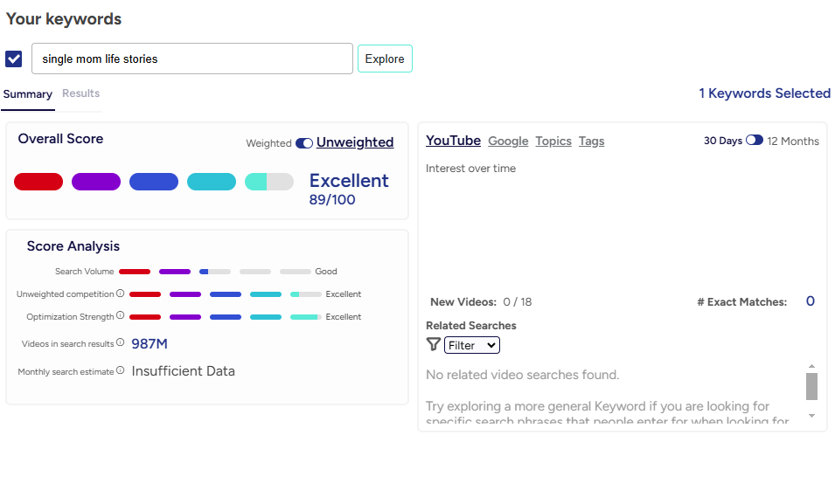Show the Topics tab
835x504 pixels.
(x=553, y=141)
